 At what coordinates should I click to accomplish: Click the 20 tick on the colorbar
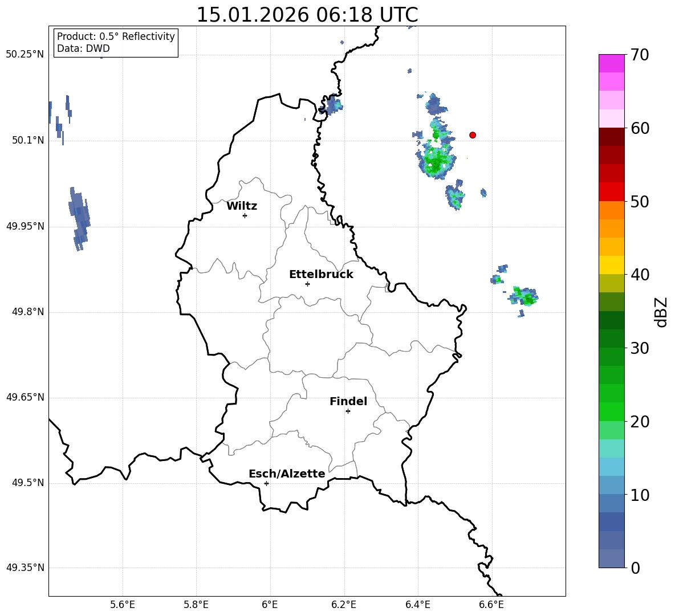(640, 422)
